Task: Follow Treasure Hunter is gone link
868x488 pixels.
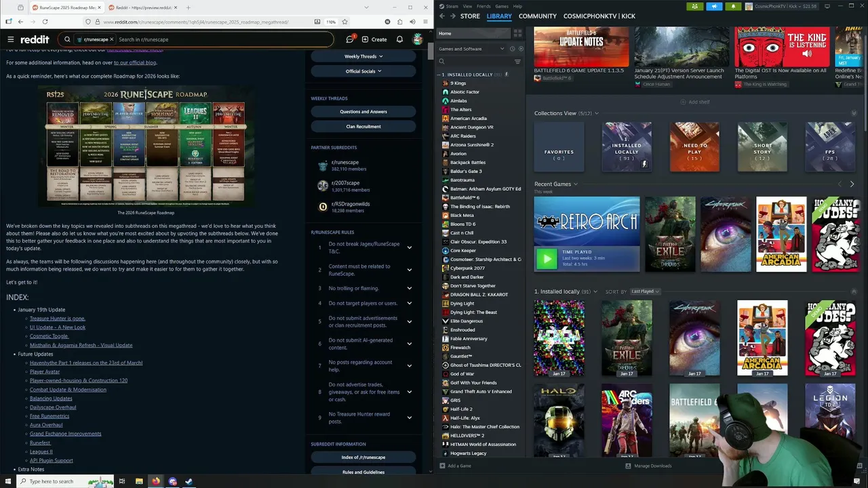Action: (x=58, y=319)
